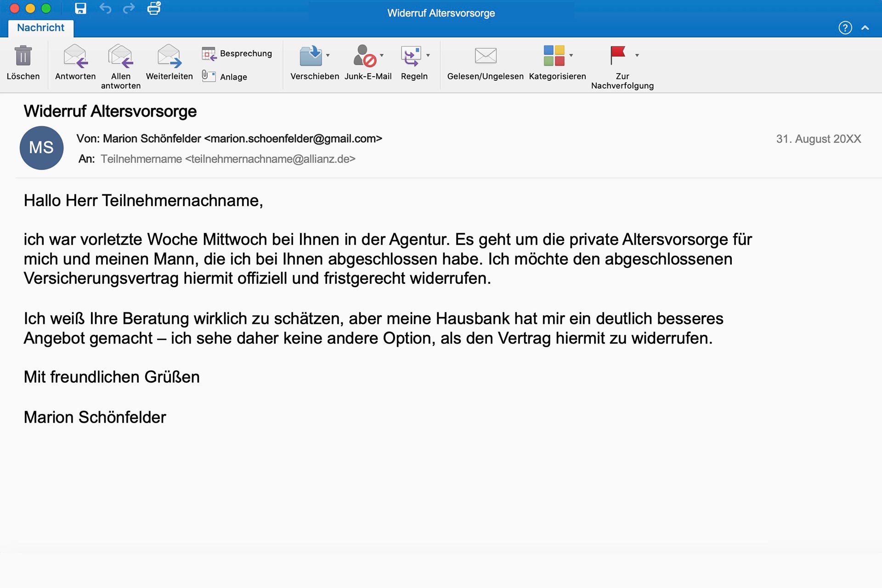
Task: Click the Kategorisieren color squares
Action: 554,56
